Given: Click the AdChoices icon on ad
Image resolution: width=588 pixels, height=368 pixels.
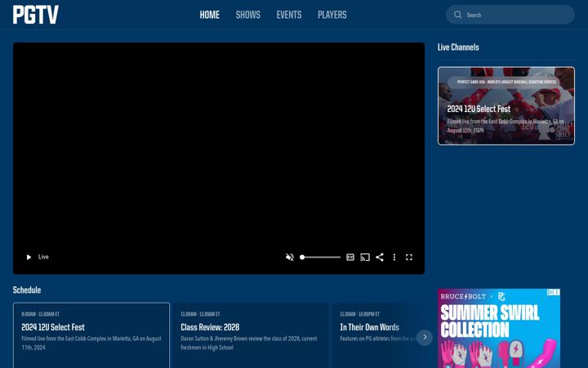Looking at the screenshot, I should click(x=550, y=292).
